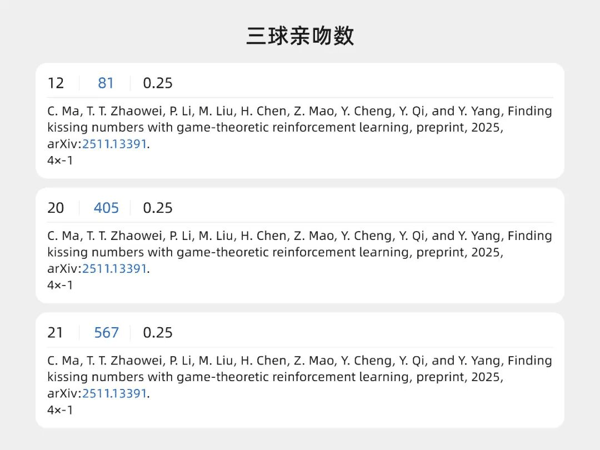Image resolution: width=600 pixels, height=450 pixels.
Task: Click the 0.25 value beside 405
Action: (157, 208)
